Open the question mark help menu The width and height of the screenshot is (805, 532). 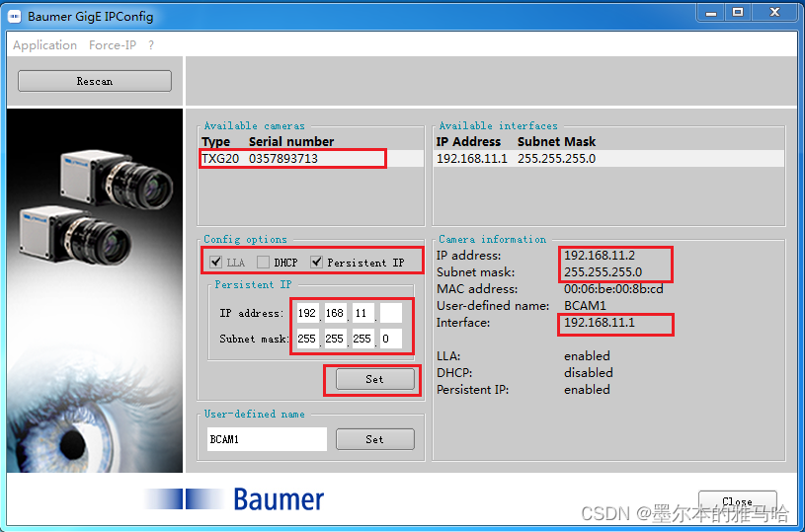151,45
